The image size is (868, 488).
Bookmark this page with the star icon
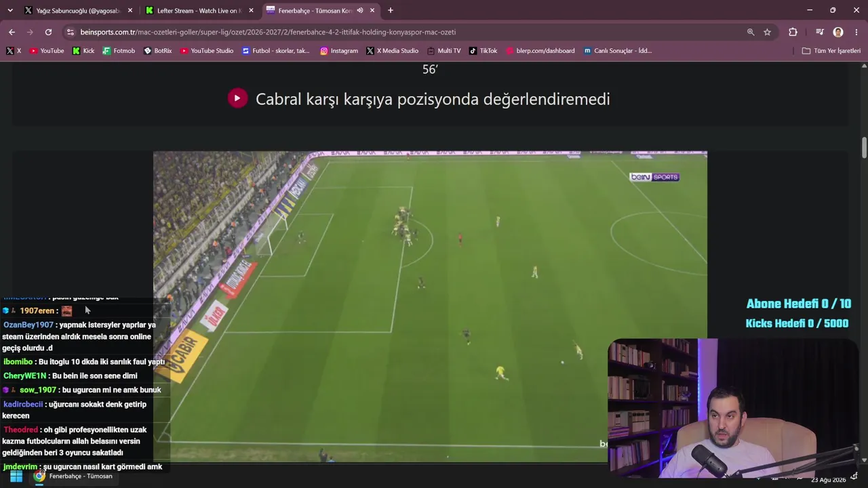click(768, 32)
